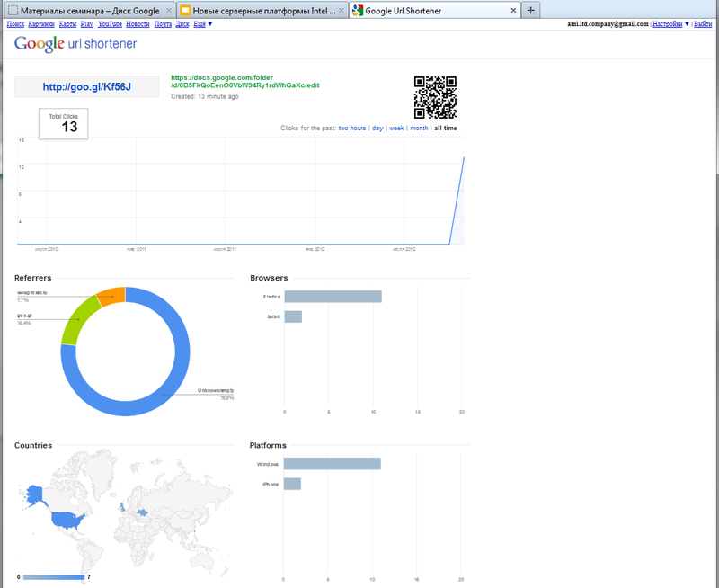This screenshot has height=588, width=719.
Task: Click the Created 13 minute ago text
Action: click(x=205, y=96)
